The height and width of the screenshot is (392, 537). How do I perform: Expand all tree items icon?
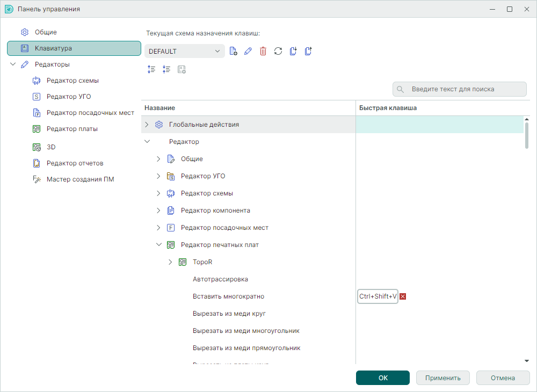(x=151, y=69)
